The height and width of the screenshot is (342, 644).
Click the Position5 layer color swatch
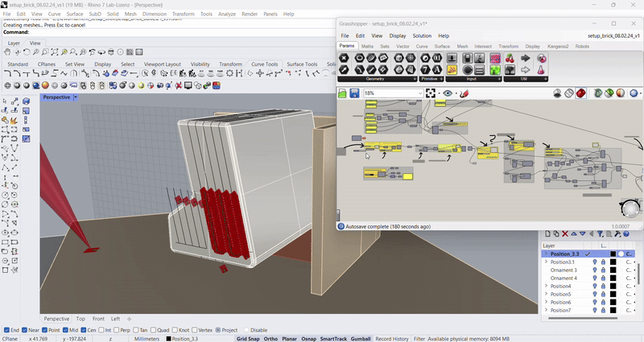613,295
